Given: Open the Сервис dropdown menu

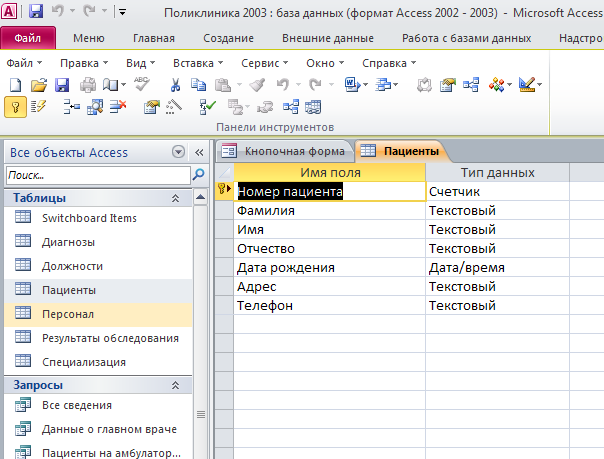Looking at the screenshot, I should (x=264, y=63).
